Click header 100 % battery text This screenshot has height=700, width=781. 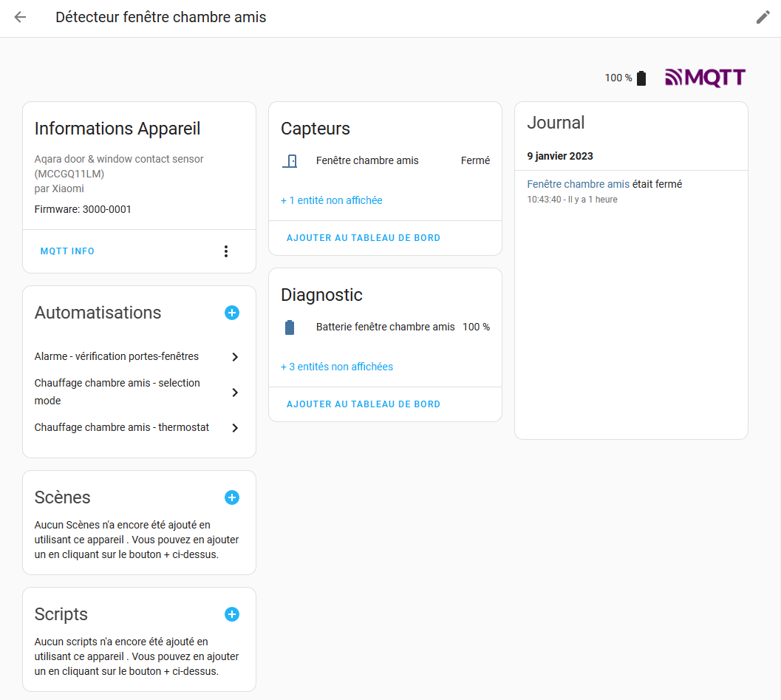point(618,78)
